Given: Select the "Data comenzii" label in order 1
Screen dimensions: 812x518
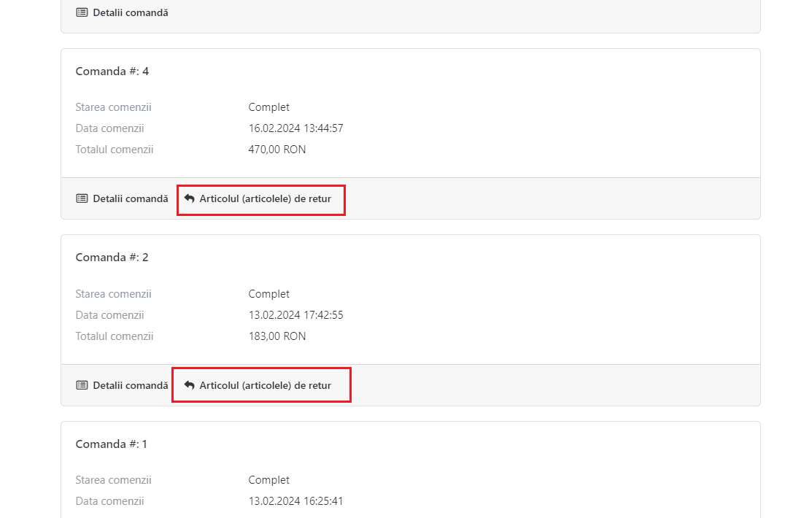Looking at the screenshot, I should pyautogui.click(x=109, y=501).
